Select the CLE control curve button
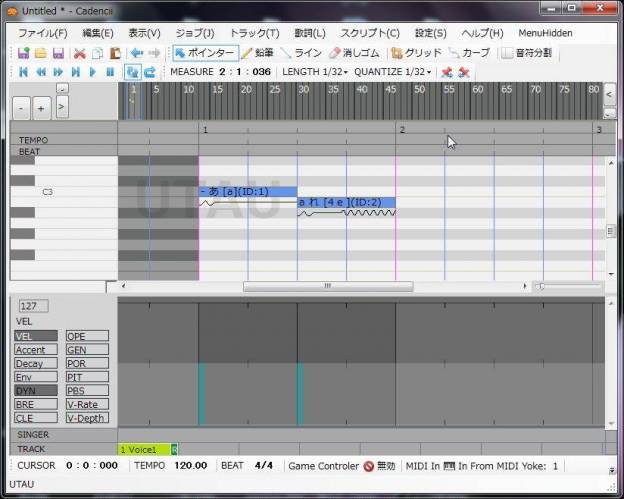 (36, 418)
